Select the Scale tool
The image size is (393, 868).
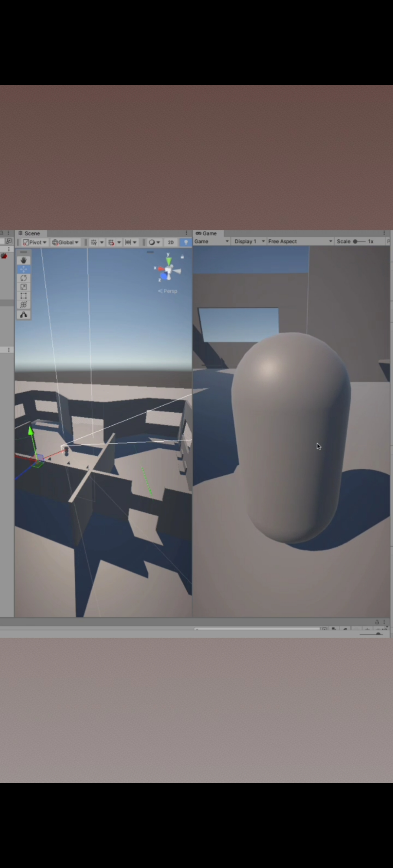24,287
